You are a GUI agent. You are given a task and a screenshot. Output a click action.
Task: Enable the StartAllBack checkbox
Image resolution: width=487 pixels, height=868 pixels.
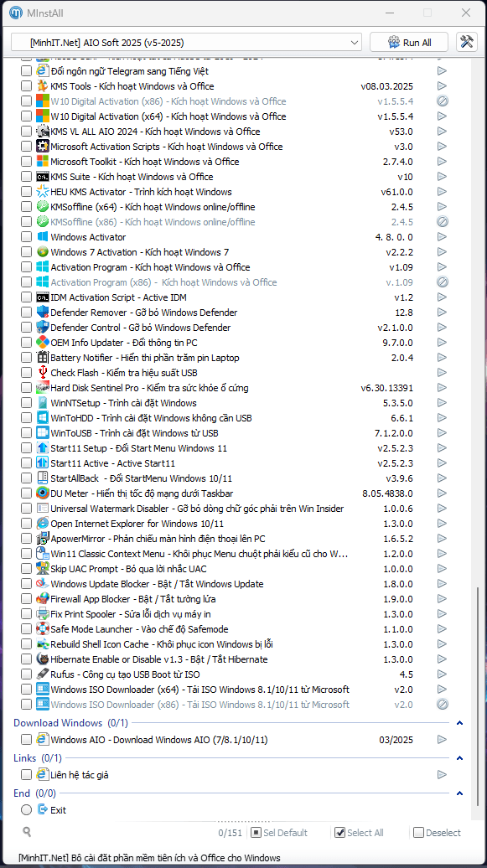tap(26, 478)
